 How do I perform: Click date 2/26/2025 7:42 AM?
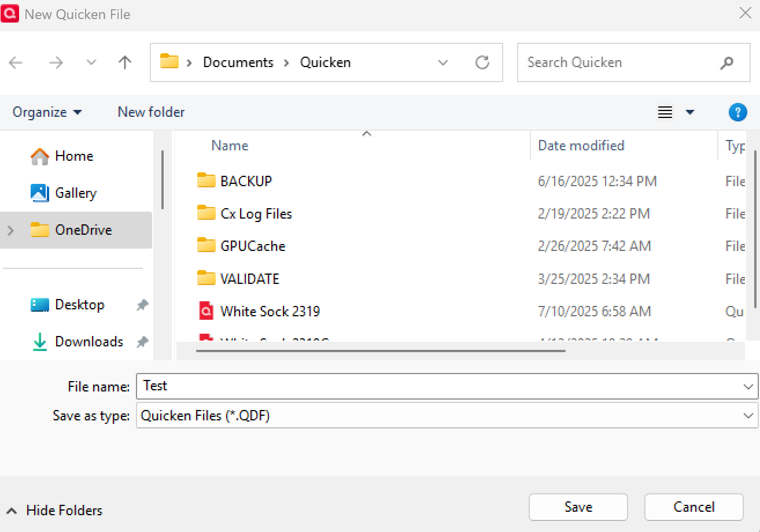[595, 246]
